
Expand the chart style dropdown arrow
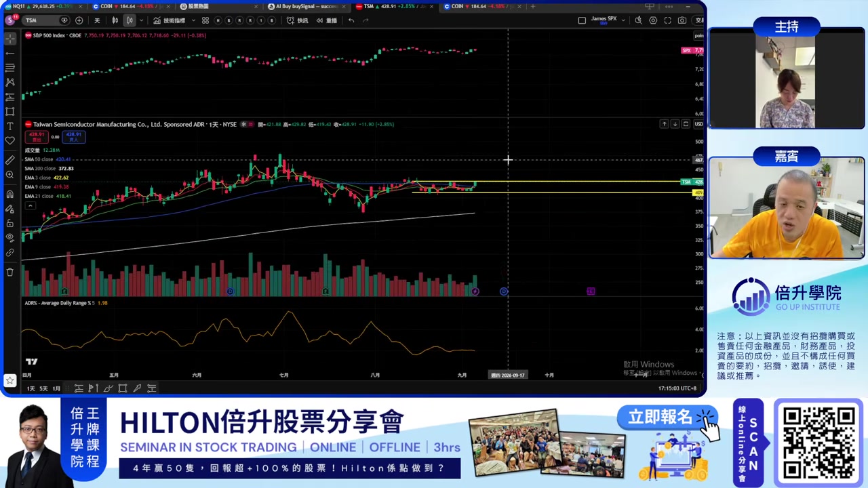click(141, 20)
